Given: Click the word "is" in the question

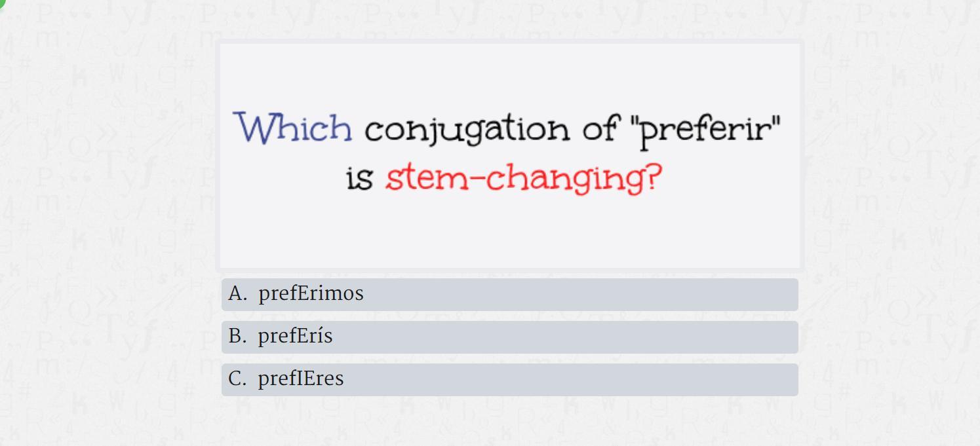Looking at the screenshot, I should (359, 178).
